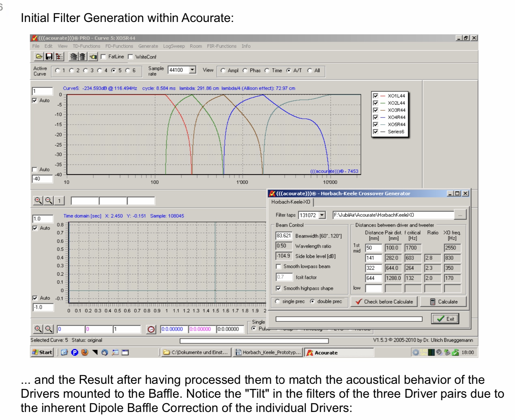Switch to C:\Dokumente und Einst... taskbar item
The image size is (515, 420).
pyautogui.click(x=196, y=352)
